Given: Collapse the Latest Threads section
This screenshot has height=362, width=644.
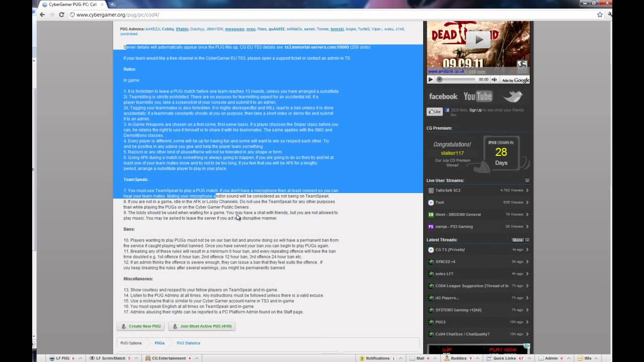Looking at the screenshot, I should tap(527, 240).
